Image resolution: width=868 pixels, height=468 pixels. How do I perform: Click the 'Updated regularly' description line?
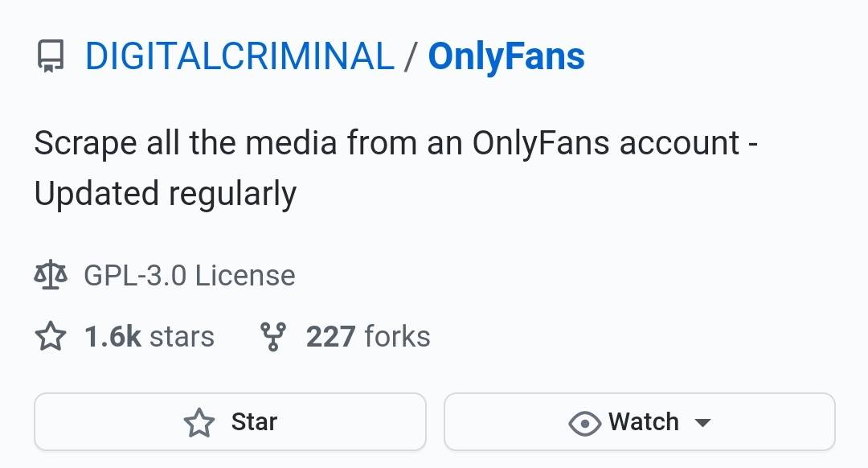166,194
